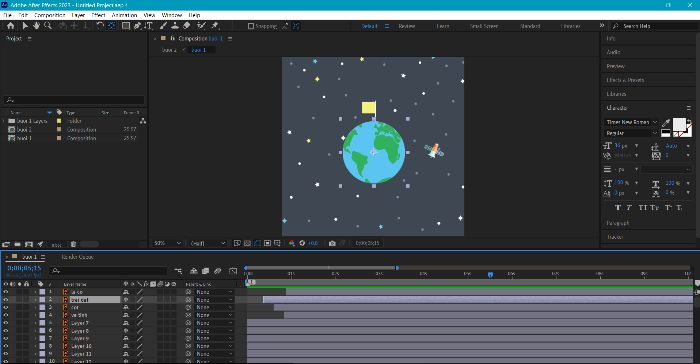Select the Rectangle shape tool
700x364 pixels.
126,26
